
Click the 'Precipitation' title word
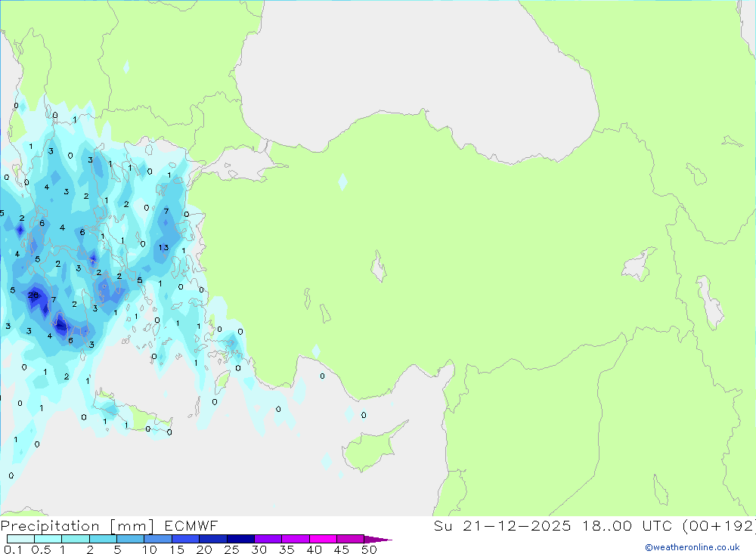[x=50, y=526]
